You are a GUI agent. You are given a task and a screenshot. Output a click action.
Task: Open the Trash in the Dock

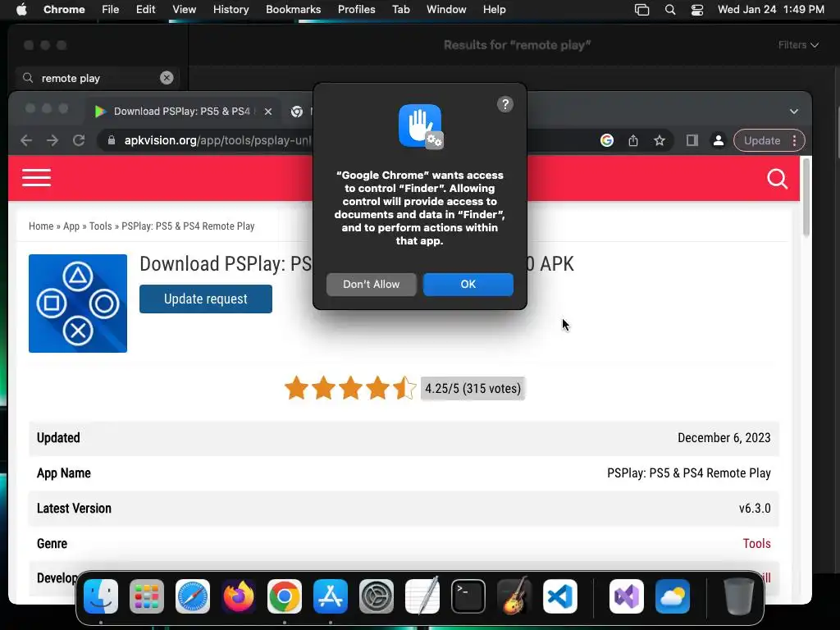pos(739,596)
